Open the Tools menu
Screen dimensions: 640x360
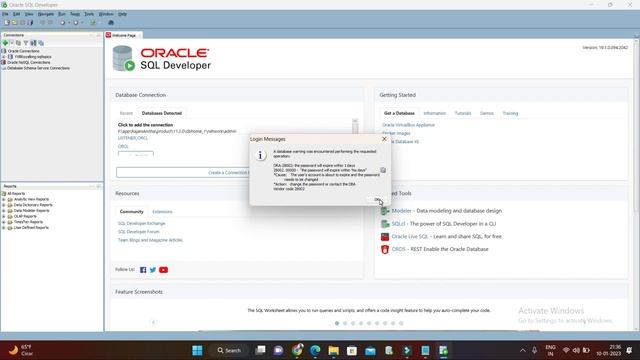coord(89,14)
